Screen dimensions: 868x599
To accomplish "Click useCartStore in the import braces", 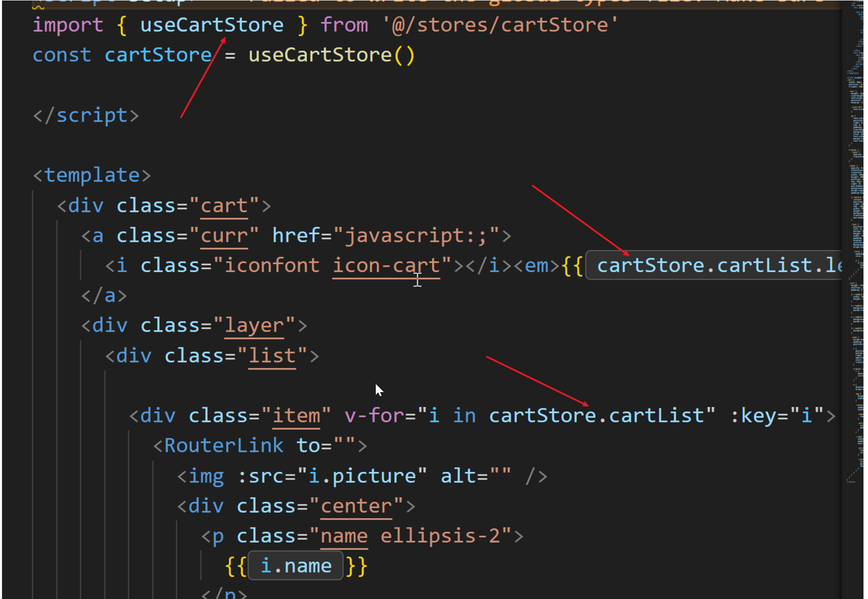I will pos(212,25).
